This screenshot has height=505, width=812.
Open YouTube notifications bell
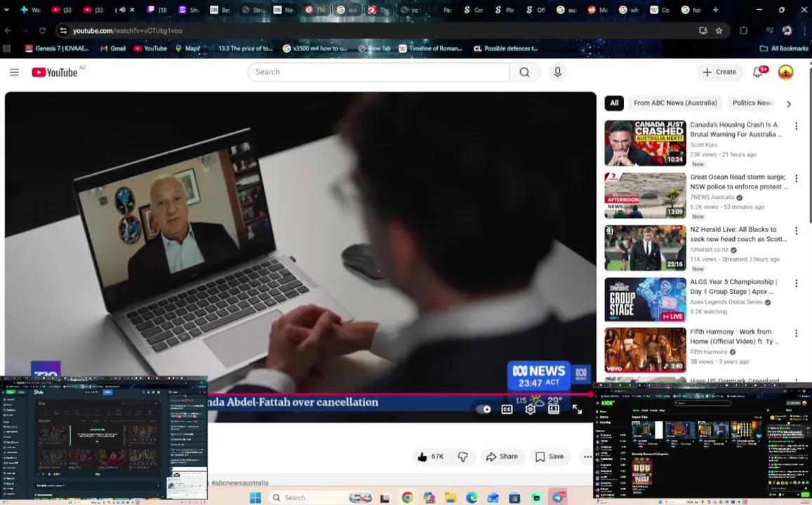[758, 72]
